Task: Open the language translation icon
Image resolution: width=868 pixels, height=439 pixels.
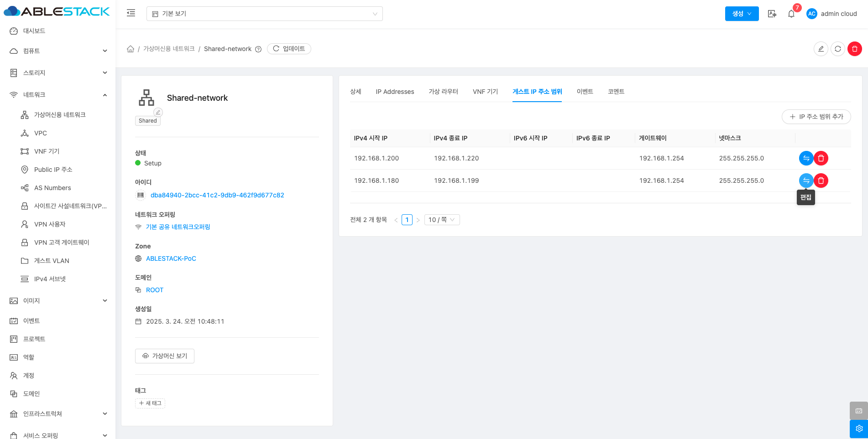Action: coord(772,14)
